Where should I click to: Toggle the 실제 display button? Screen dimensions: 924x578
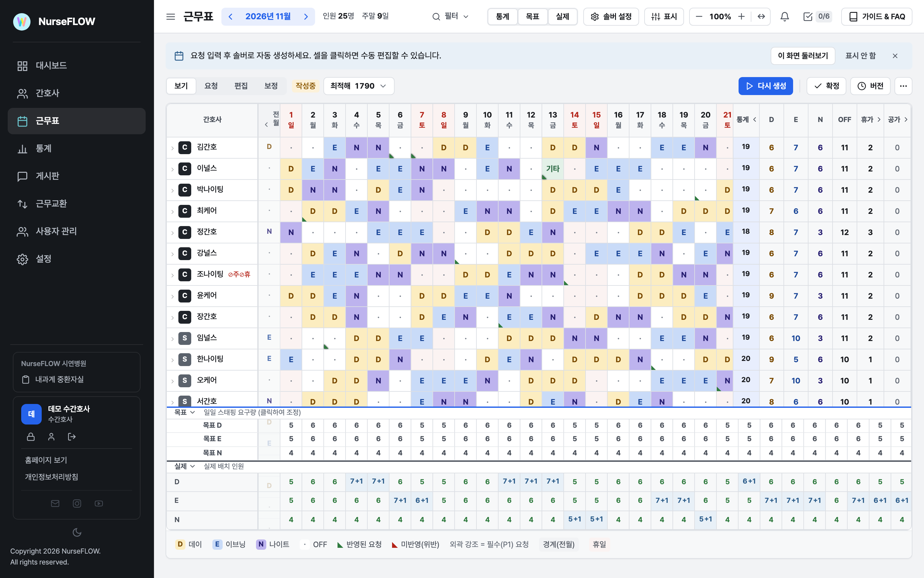pyautogui.click(x=562, y=16)
